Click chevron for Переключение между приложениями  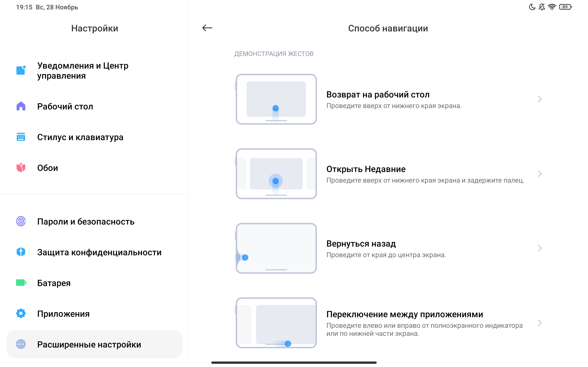point(540,323)
